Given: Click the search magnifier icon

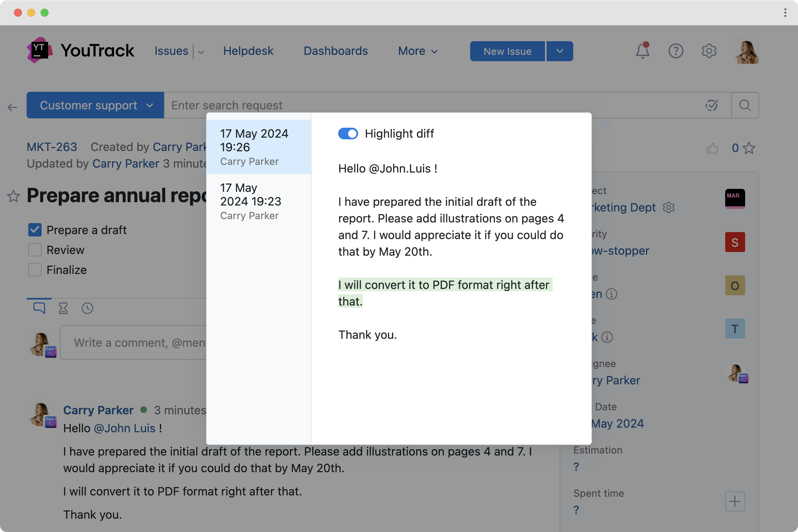Looking at the screenshot, I should point(745,105).
